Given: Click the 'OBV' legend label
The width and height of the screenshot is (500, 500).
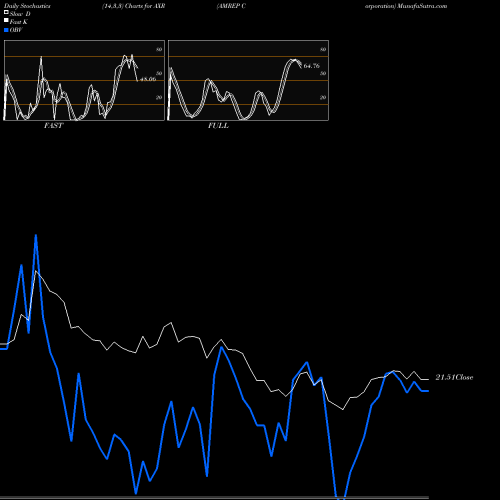Looking at the screenshot, I should pos(16,30).
